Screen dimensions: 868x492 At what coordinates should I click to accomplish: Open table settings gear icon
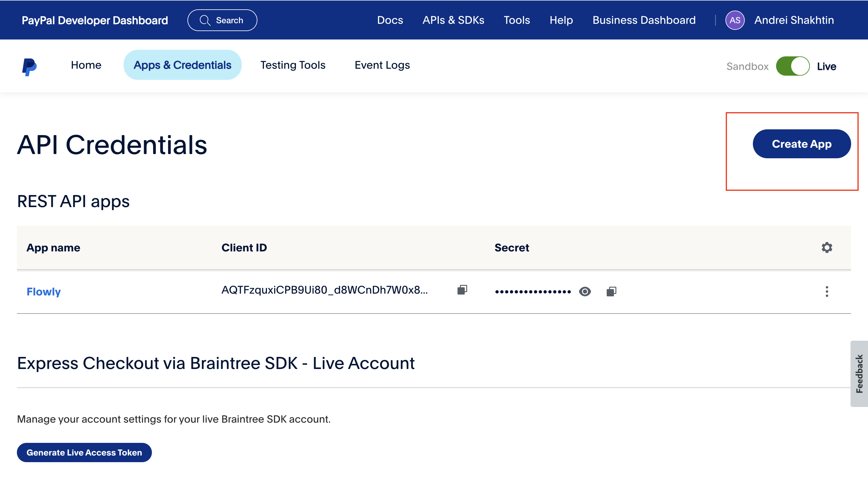click(826, 247)
